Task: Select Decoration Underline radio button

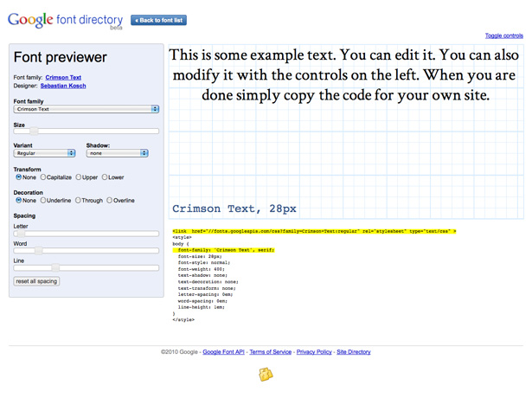Action: coord(43,200)
